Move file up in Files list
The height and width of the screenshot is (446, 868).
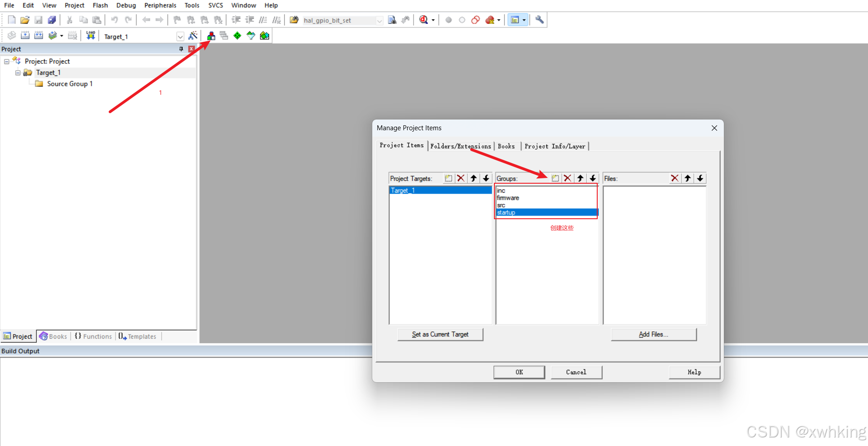pos(687,178)
